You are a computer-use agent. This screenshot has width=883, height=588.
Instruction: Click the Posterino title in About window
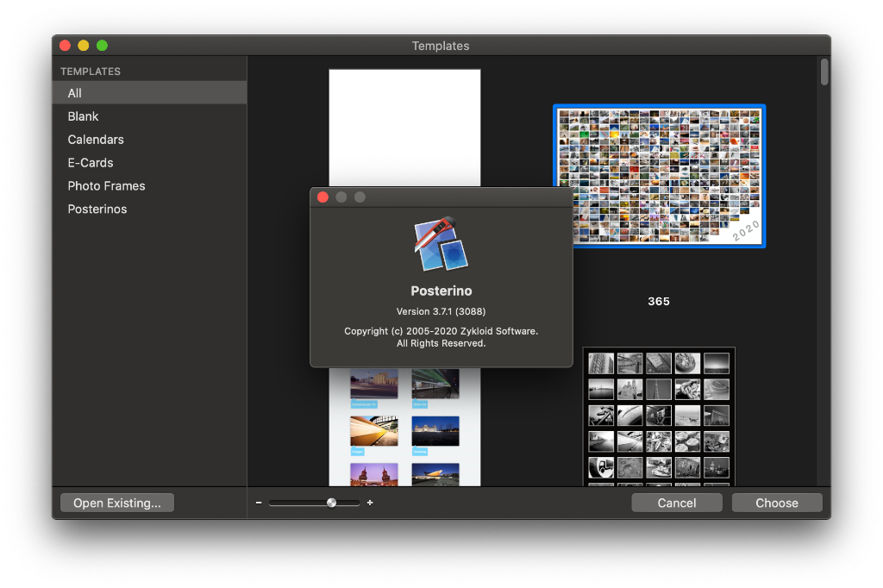441,291
